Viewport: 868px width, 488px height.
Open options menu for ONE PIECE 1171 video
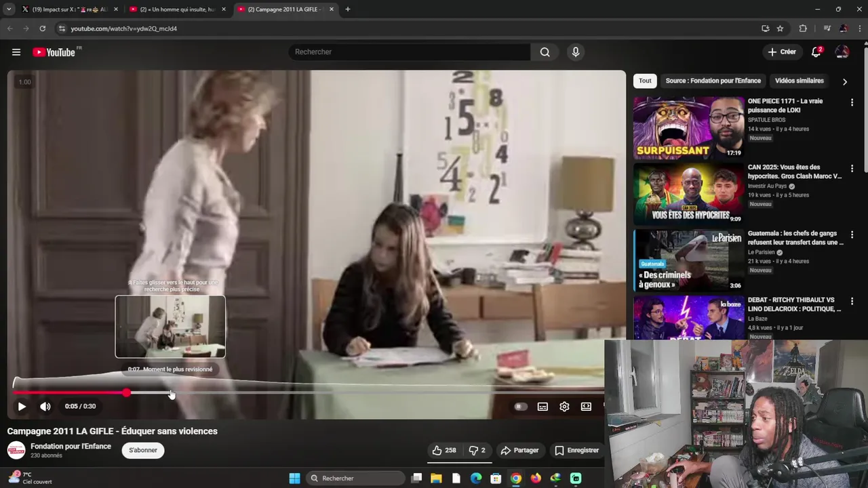(x=852, y=102)
